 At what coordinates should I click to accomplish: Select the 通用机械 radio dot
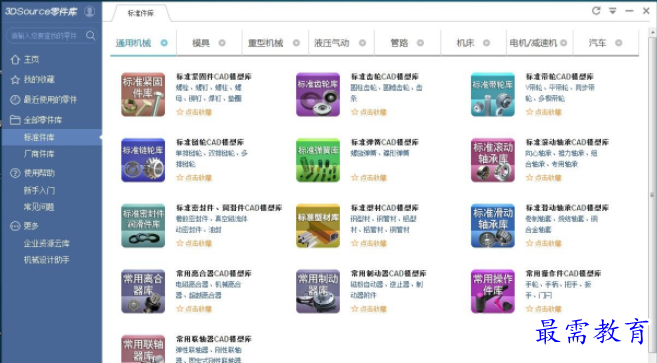(164, 43)
